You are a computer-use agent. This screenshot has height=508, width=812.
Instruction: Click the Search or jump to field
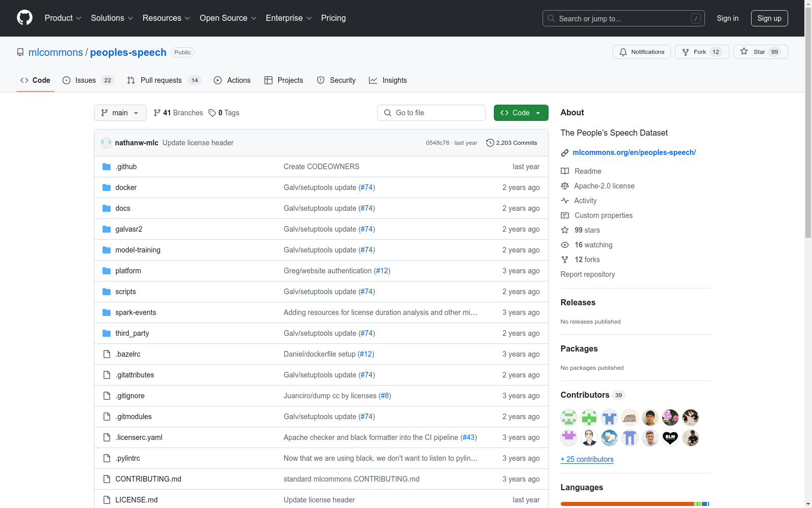[x=624, y=18]
